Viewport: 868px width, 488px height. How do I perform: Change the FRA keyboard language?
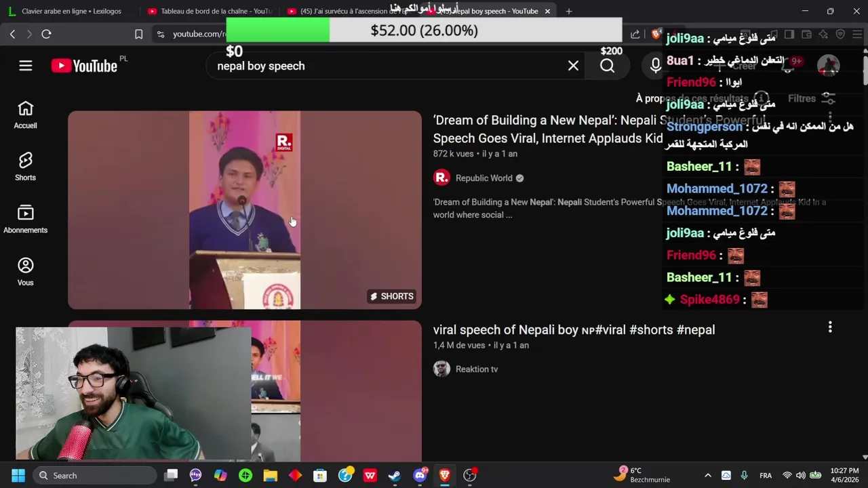[766, 475]
